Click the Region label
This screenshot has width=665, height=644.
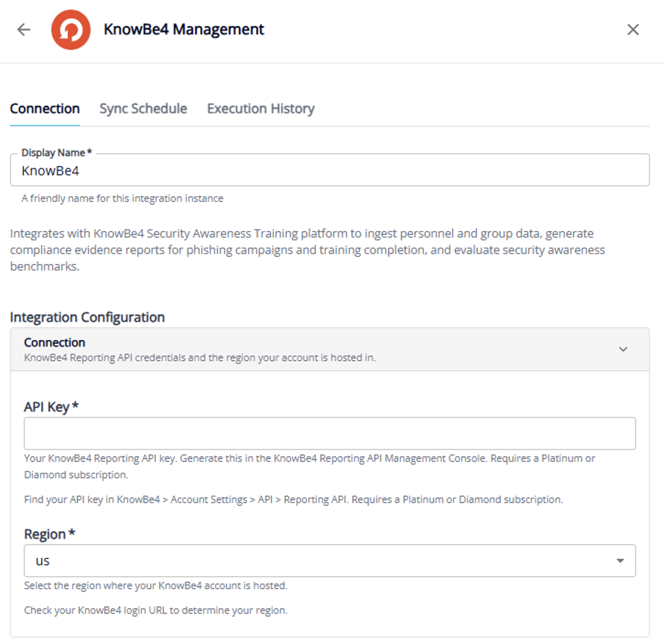(x=49, y=534)
